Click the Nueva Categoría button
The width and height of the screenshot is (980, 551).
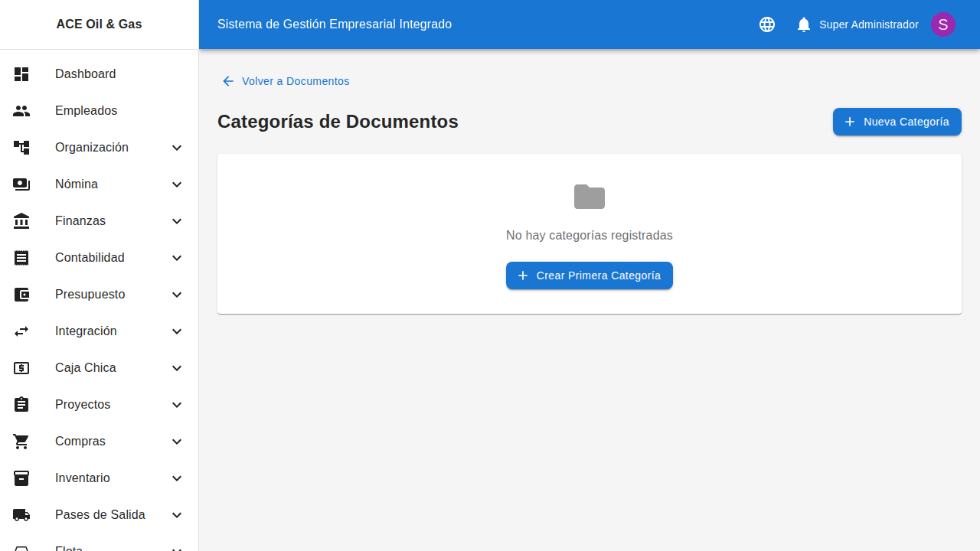(897, 122)
